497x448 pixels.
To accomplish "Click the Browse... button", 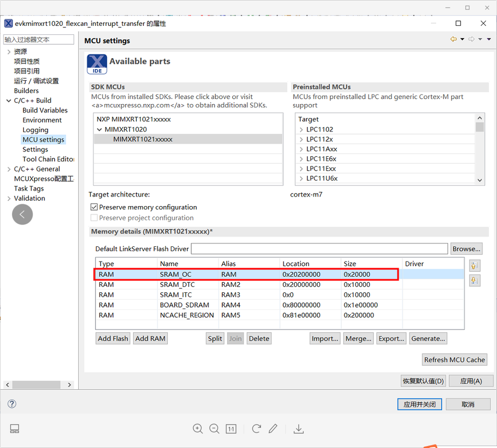I will pos(466,249).
